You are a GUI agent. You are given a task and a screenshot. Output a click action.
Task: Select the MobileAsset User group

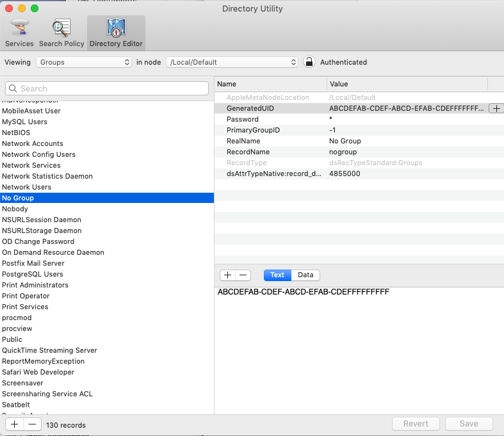pos(107,111)
